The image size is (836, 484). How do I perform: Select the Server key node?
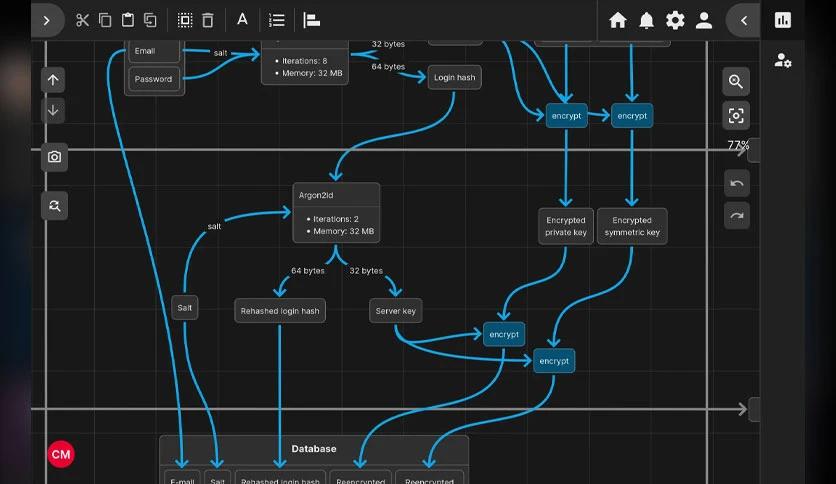tap(396, 311)
